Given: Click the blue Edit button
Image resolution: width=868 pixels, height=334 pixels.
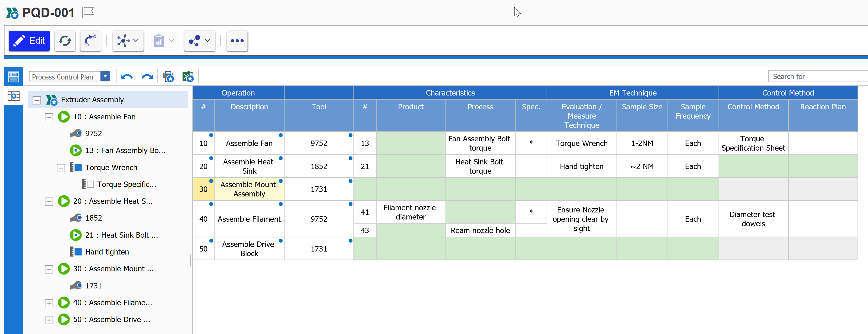Looking at the screenshot, I should (29, 41).
